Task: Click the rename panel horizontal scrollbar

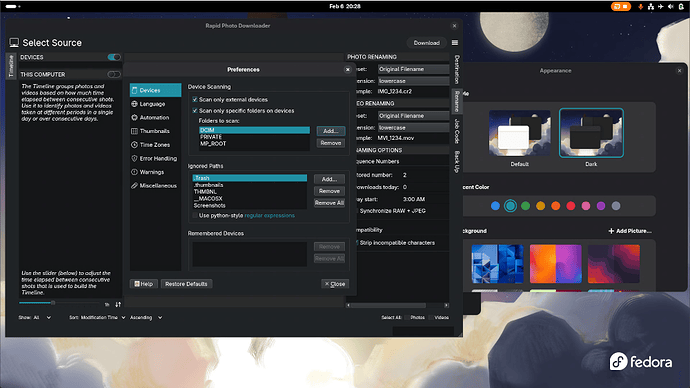Action: [x=397, y=305]
